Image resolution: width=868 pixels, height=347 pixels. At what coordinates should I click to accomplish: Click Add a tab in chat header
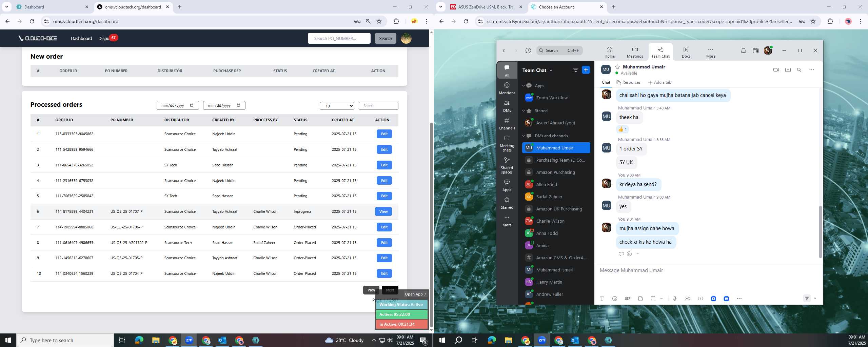pos(659,82)
